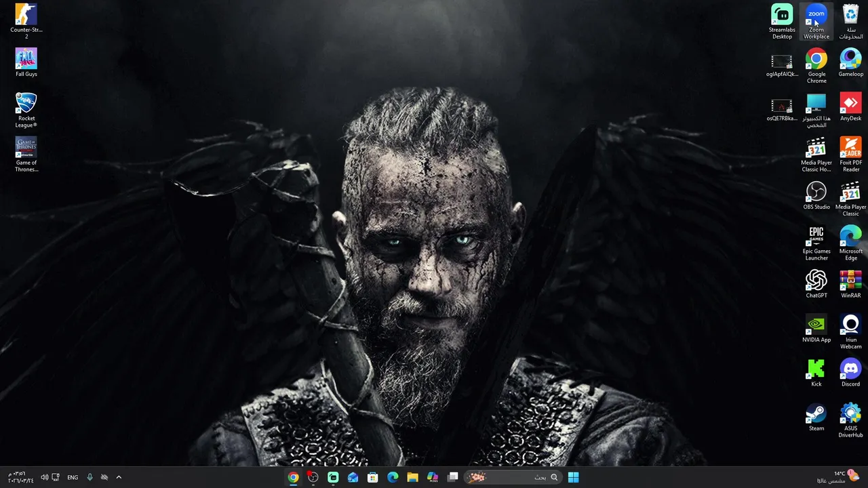Select the ChatGPT desktop icon

pyautogui.click(x=816, y=284)
